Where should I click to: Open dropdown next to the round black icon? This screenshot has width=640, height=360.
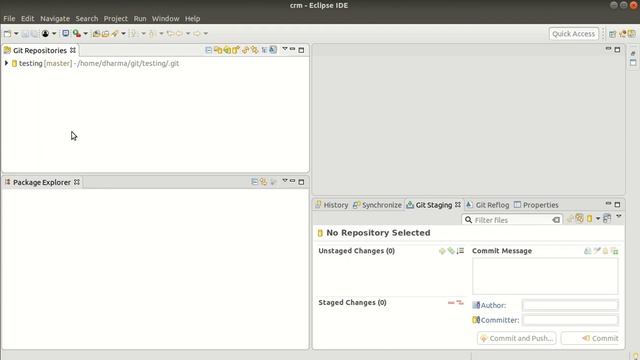point(54,34)
